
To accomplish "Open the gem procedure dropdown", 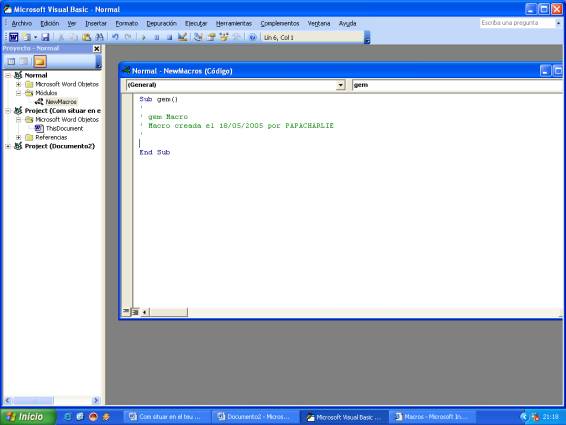I will tap(457, 85).
